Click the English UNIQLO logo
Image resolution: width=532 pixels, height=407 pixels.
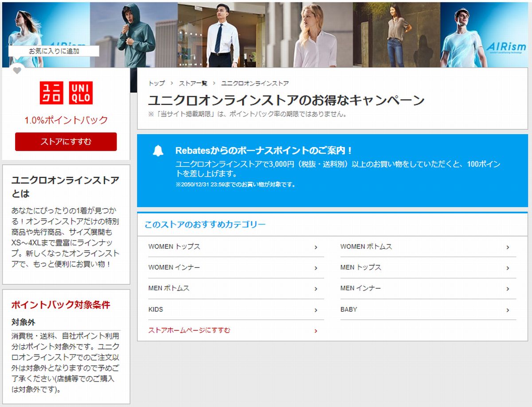(x=81, y=93)
